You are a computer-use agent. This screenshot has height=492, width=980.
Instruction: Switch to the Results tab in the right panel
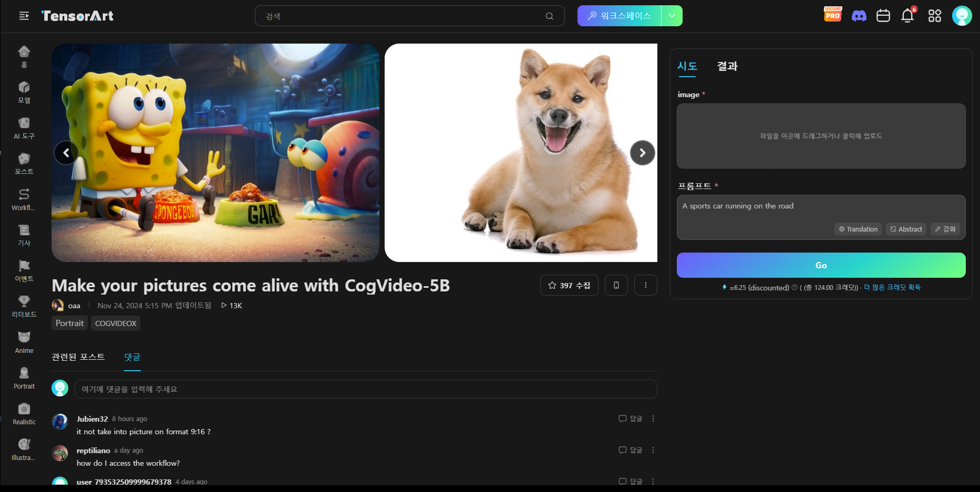(727, 66)
